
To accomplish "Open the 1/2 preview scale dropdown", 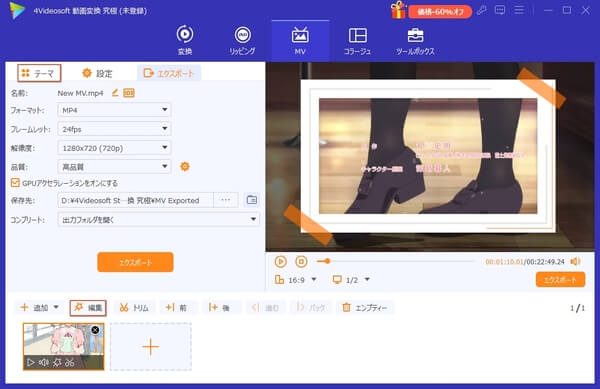I will pos(351,280).
